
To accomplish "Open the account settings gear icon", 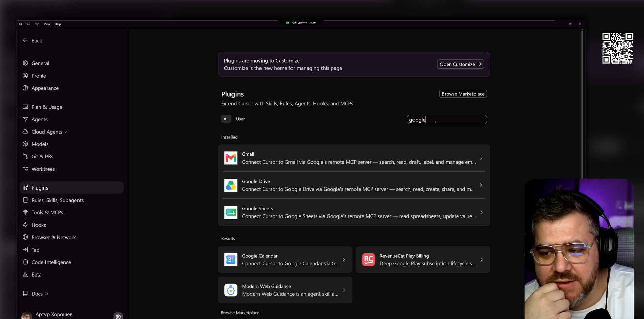I will click(x=118, y=316).
